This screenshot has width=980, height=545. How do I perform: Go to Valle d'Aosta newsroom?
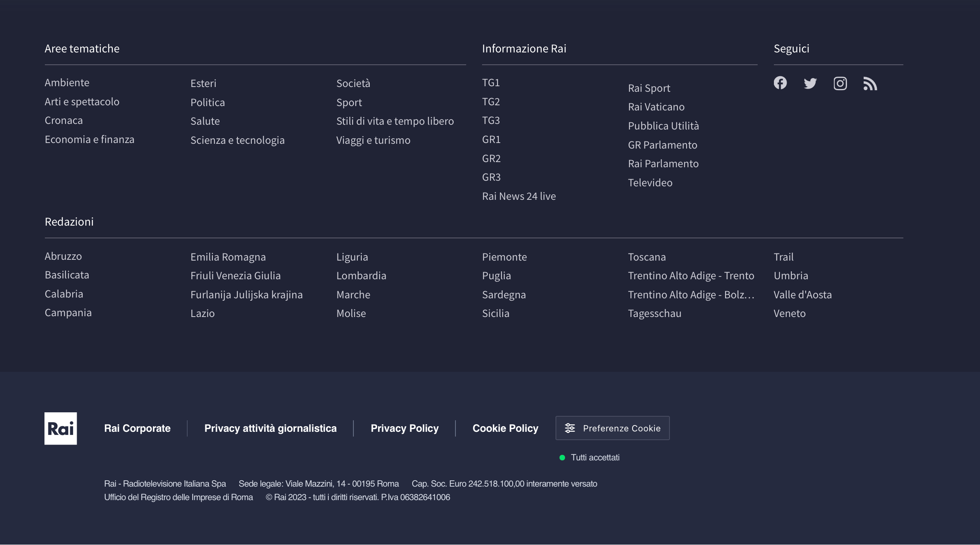point(802,295)
